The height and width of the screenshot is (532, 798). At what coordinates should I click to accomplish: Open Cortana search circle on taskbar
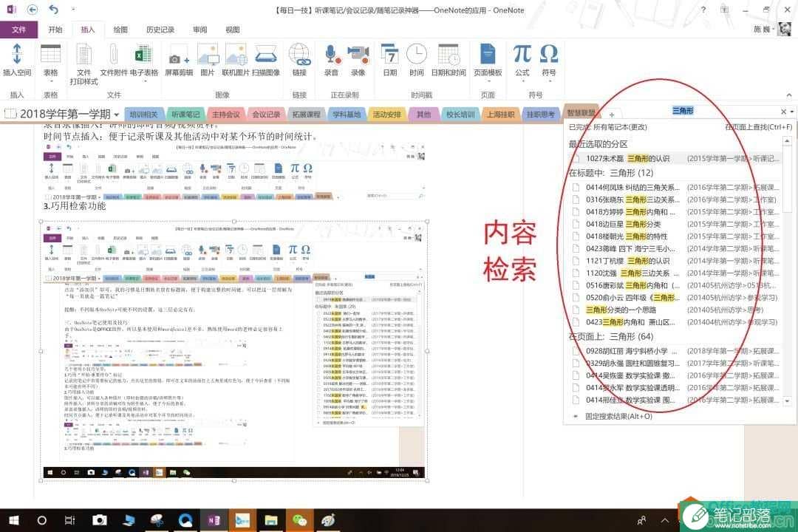(x=41, y=519)
